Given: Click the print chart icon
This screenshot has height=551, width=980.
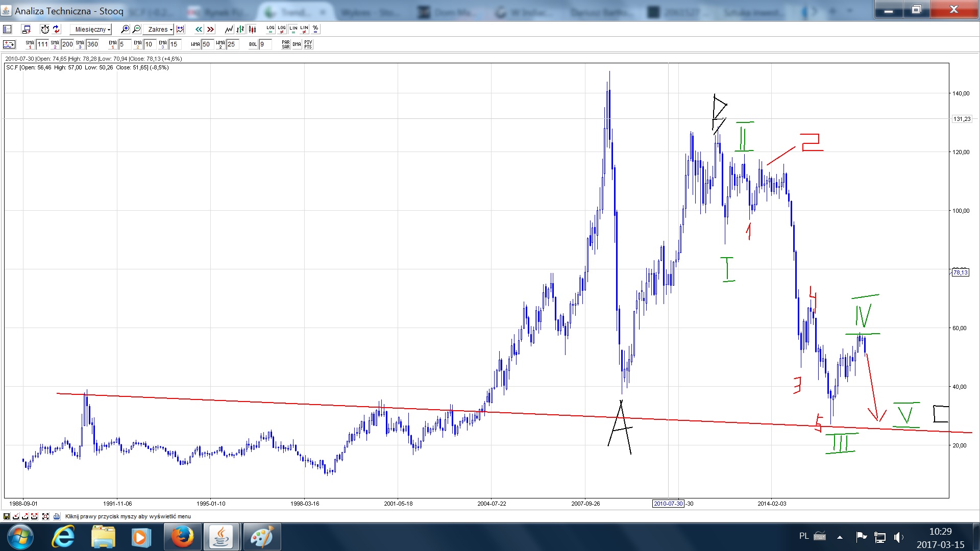Looking at the screenshot, I should pos(56,516).
